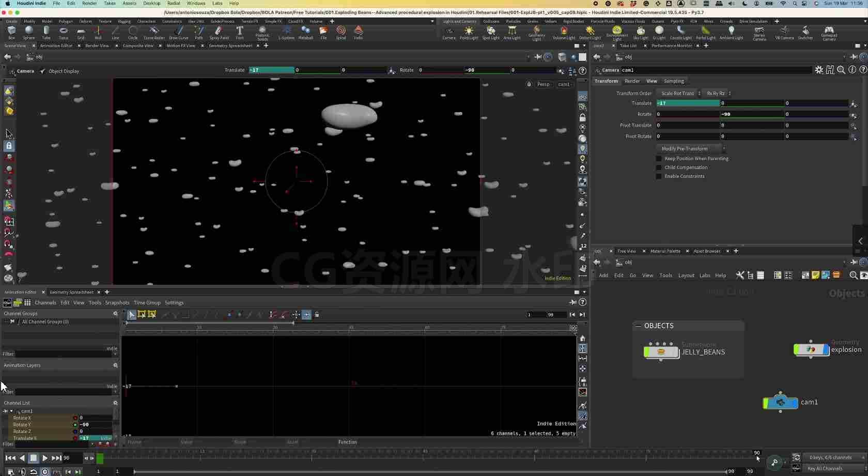The height and width of the screenshot is (476, 868).
Task: Toggle Object Display checkmark in viewport
Action: pyautogui.click(x=43, y=71)
